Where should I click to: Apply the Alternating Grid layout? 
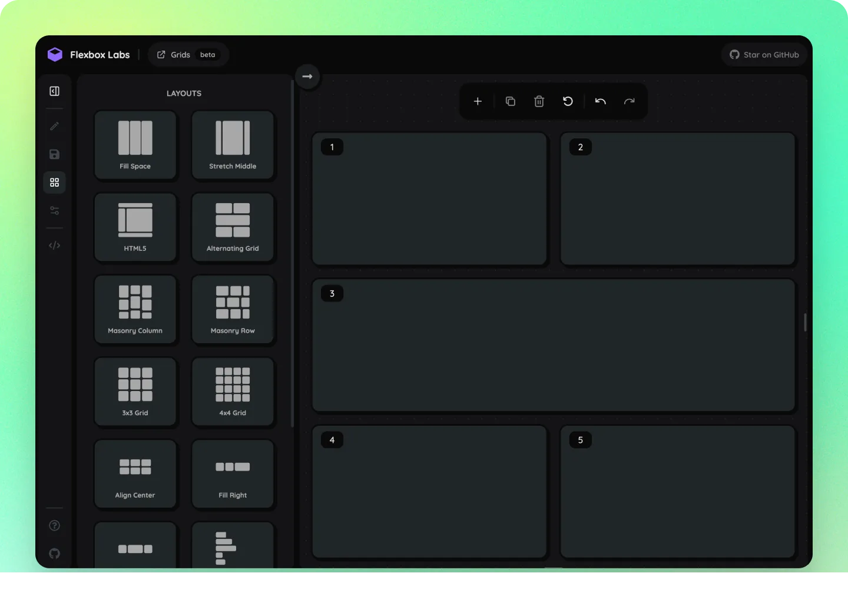tap(233, 227)
